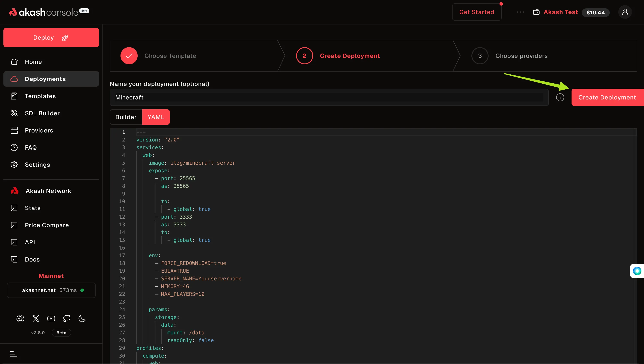Go back to Choose Template step

pyautogui.click(x=170, y=56)
